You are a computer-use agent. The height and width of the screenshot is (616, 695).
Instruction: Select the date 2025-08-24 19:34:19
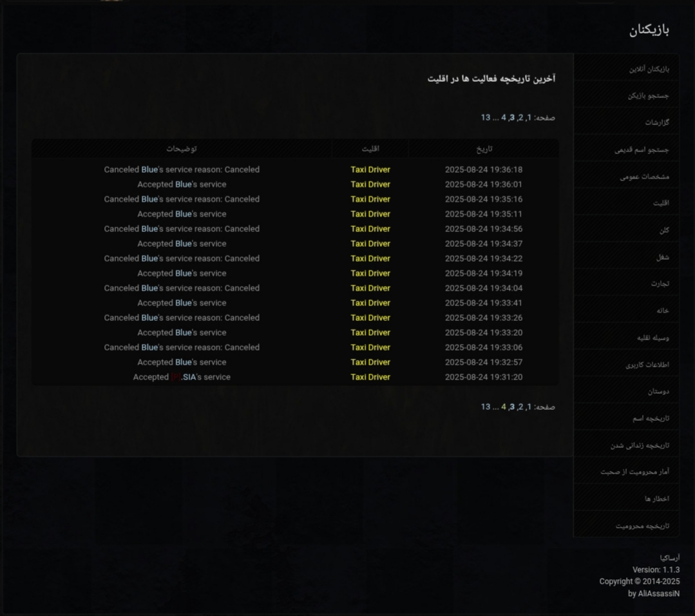click(x=484, y=273)
